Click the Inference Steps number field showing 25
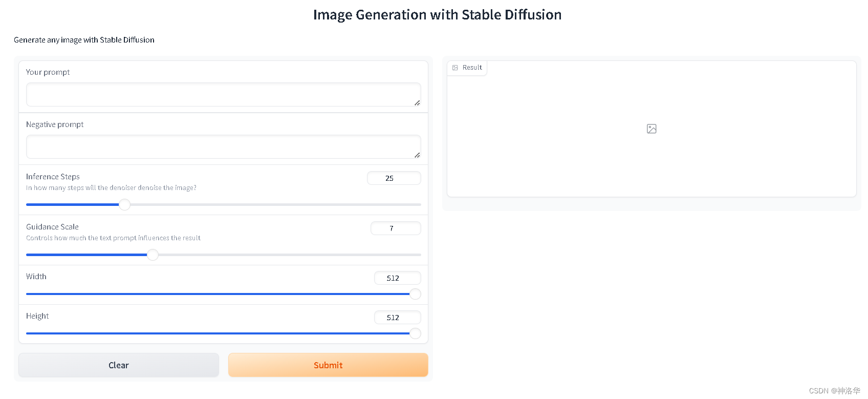Viewport: 868px width, 399px height. (394, 178)
